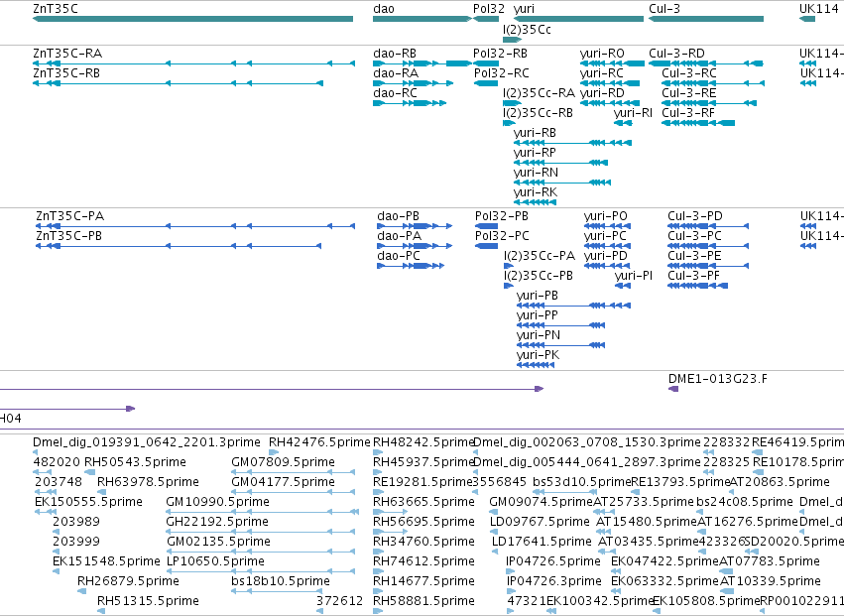Screen dimensions: 844x616
Task: Click the Pol32 gene label
Action: tap(489, 9)
